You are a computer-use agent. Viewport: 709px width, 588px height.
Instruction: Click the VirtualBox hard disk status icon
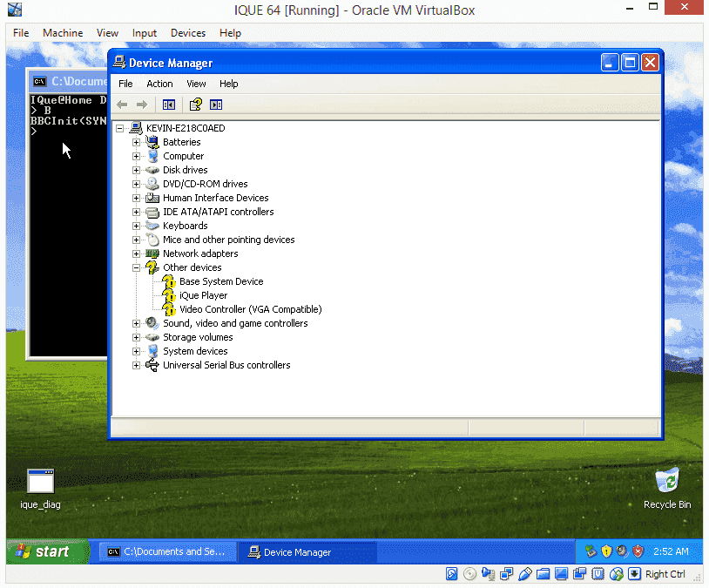pos(451,574)
